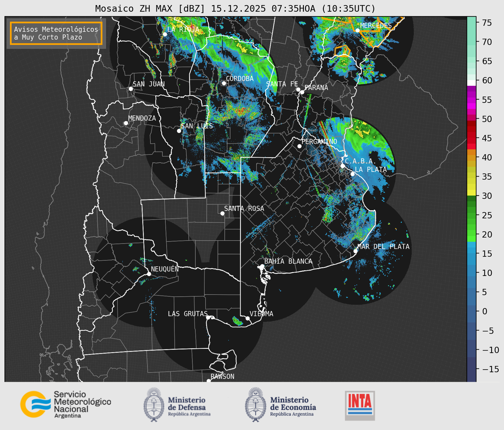Click the INTA logo
The image size is (504, 430).
pos(360,405)
